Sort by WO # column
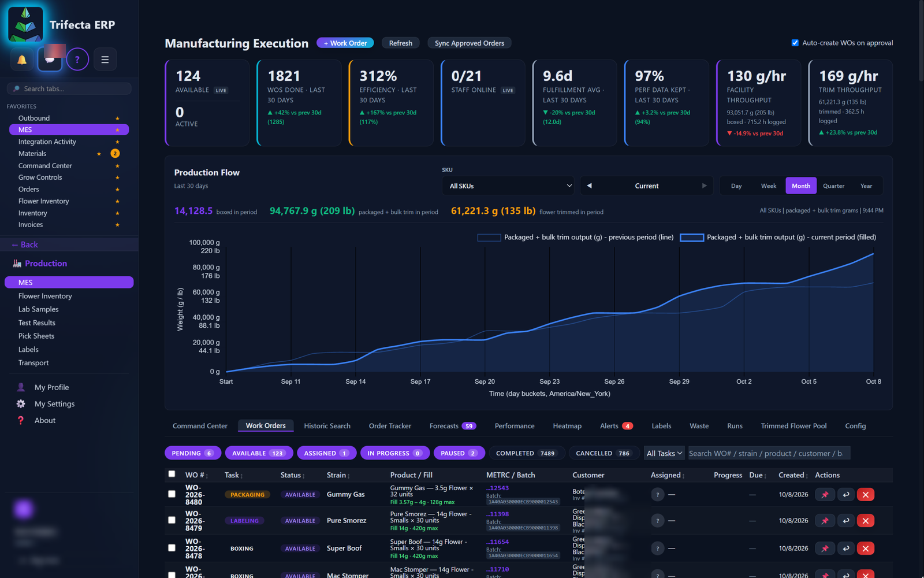 [196, 475]
